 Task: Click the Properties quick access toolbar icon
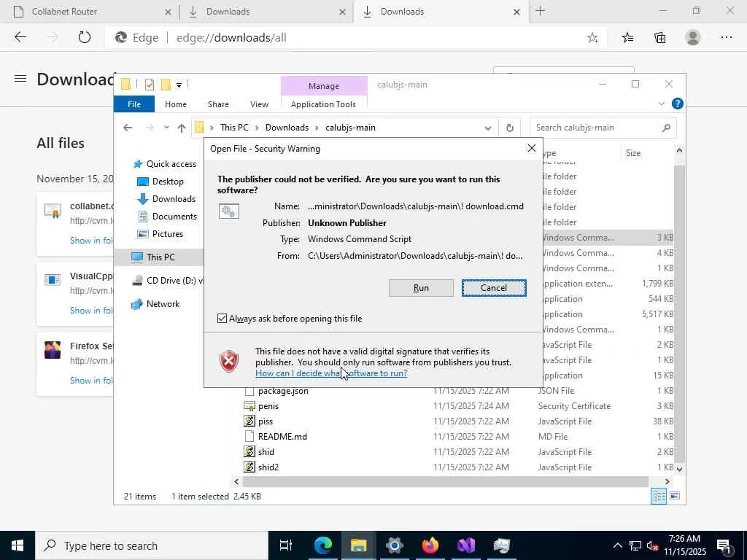(149, 85)
